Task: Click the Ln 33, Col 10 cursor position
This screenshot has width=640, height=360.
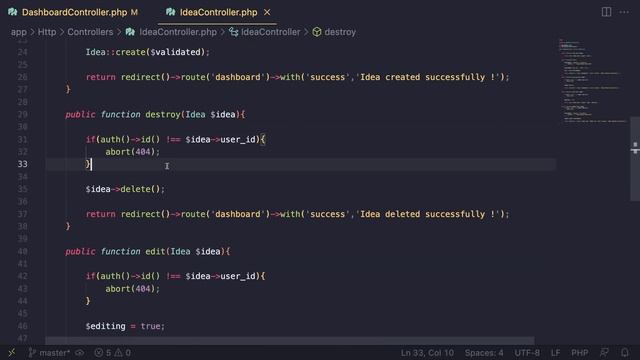Action: pyautogui.click(x=427, y=353)
